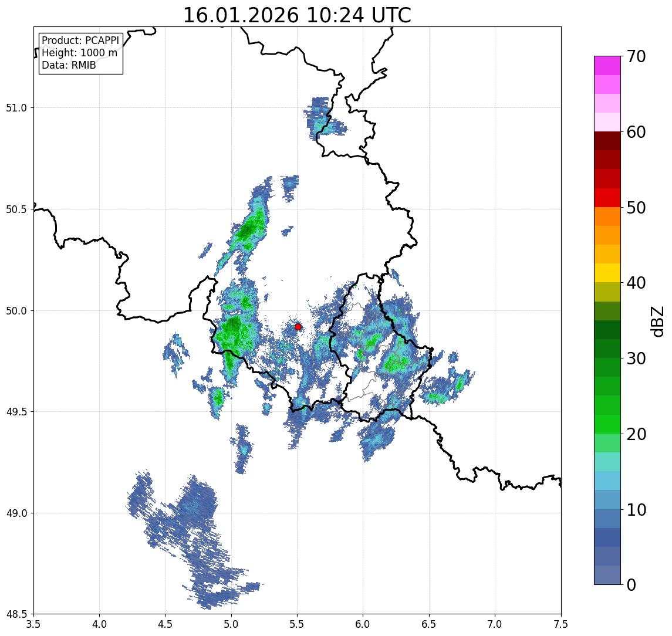The height and width of the screenshot is (636, 672).
Task: Click the longitude axis label 4.0
Action: click(x=99, y=624)
